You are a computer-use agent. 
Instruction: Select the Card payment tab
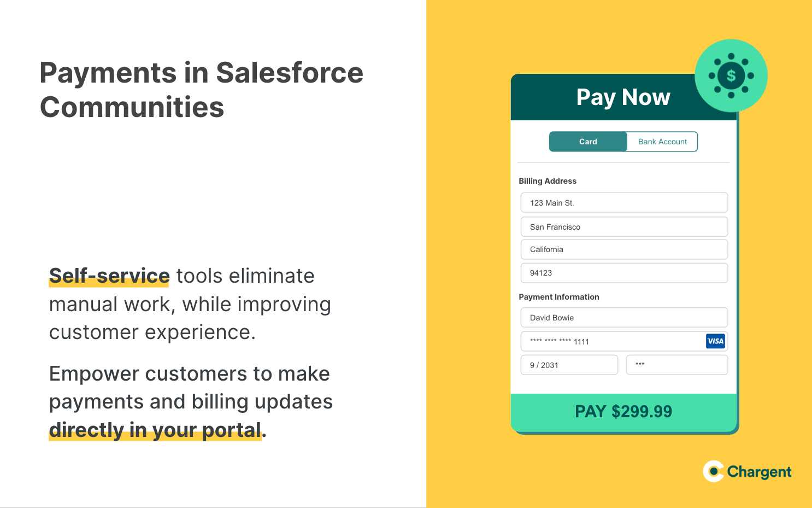click(x=588, y=142)
